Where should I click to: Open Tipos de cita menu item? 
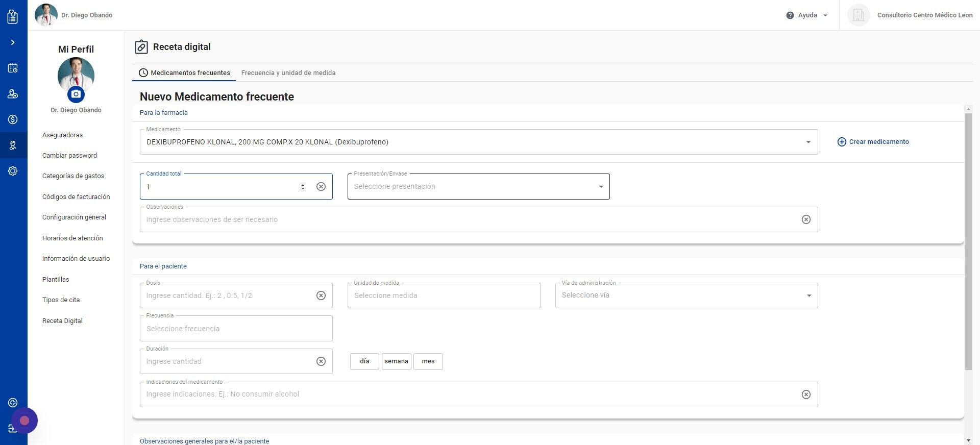click(x=61, y=300)
